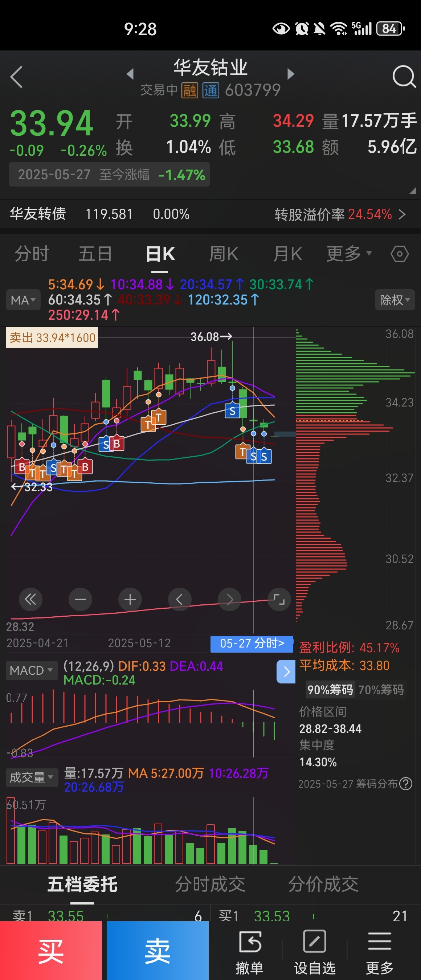This screenshot has height=980, width=421.
Task: Select 五档委托 tab
Action: (x=82, y=885)
